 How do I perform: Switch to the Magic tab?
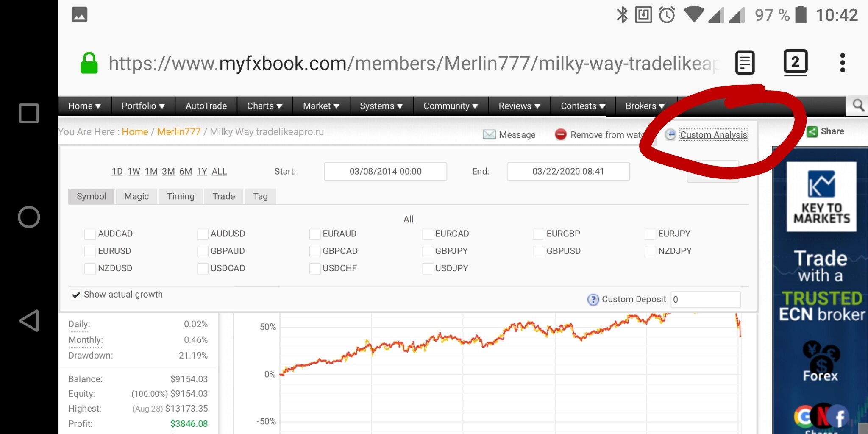pyautogui.click(x=136, y=197)
